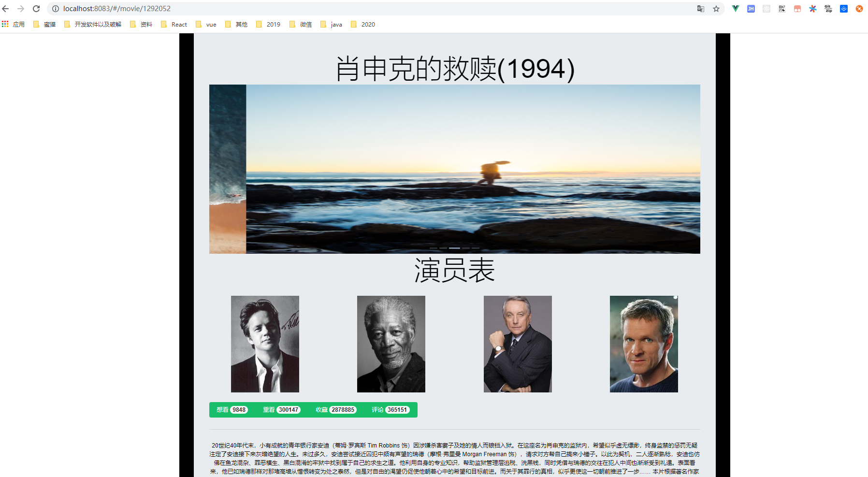Go forward to the next page
This screenshot has width=868, height=477.
click(21, 9)
